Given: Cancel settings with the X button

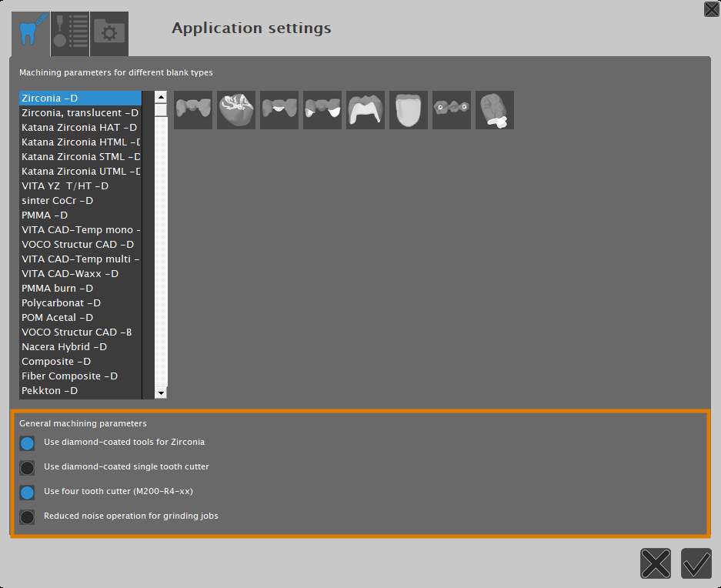Looking at the screenshot, I should point(656,563).
